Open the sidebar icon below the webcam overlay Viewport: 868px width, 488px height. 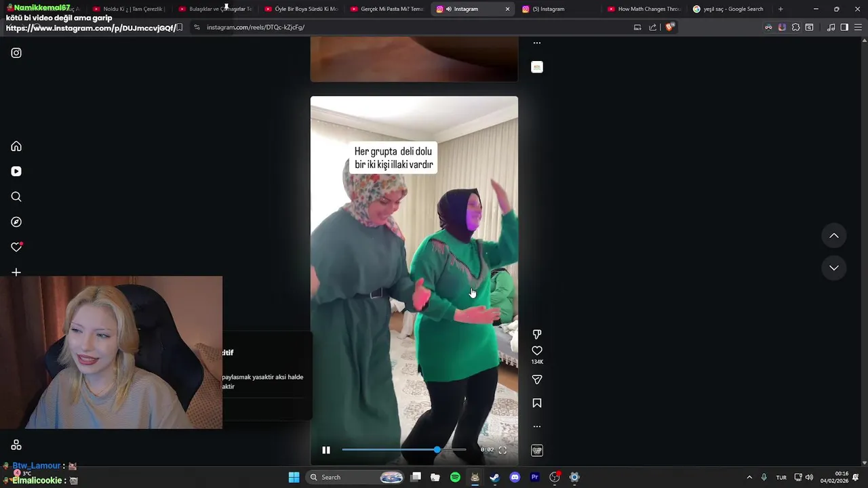click(x=16, y=445)
